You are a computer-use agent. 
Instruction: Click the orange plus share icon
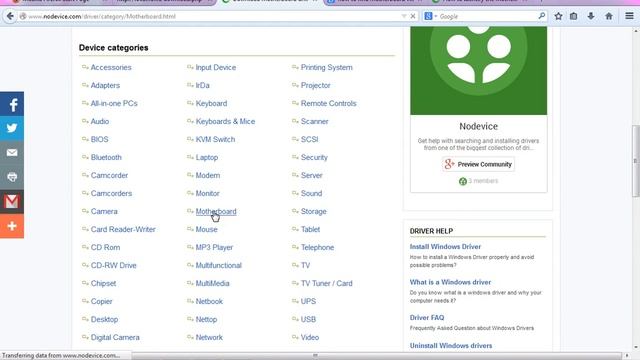(x=12, y=226)
